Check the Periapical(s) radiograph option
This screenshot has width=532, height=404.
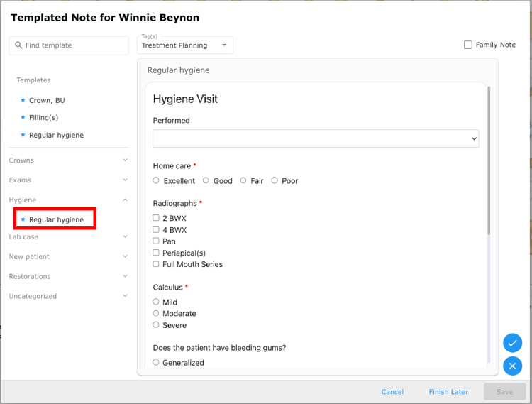point(156,252)
